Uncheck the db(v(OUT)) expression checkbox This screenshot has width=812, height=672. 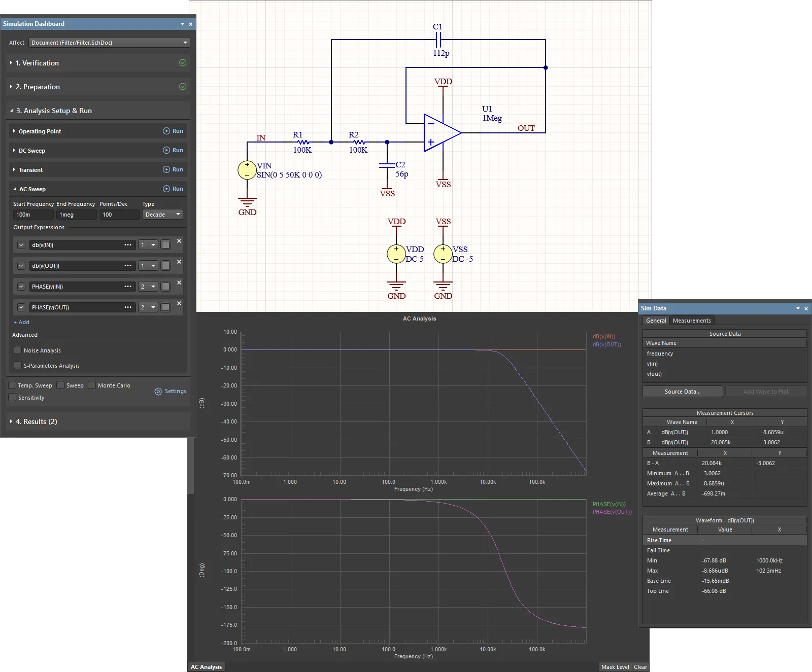click(21, 266)
